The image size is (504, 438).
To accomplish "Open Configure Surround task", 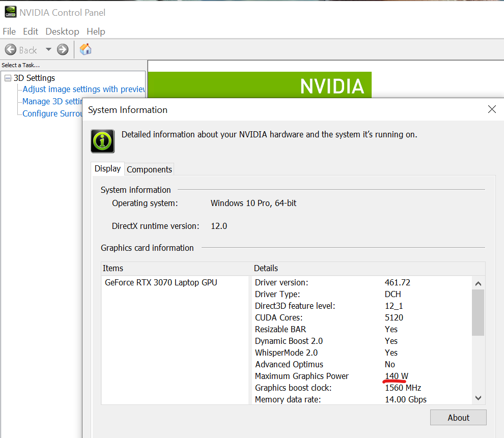I will point(52,113).
